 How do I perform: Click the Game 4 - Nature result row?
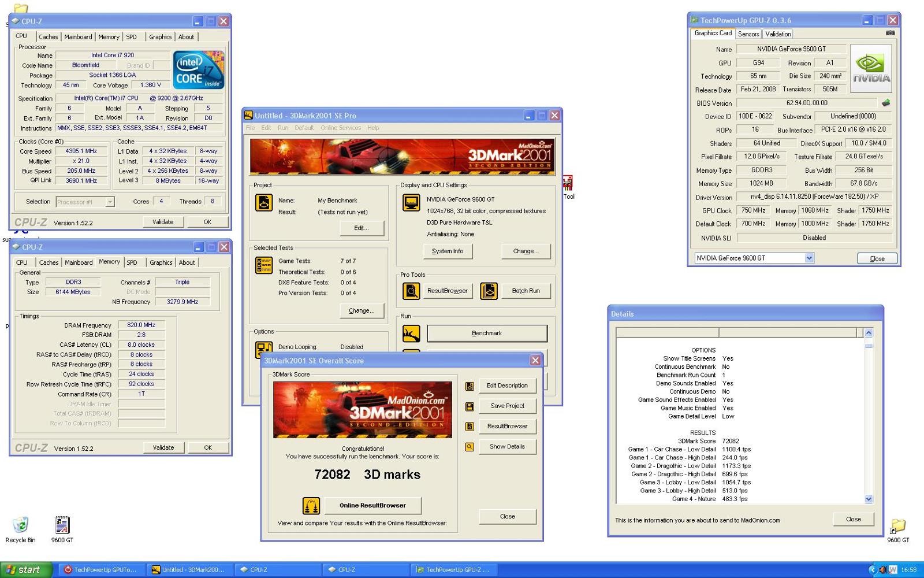point(710,499)
